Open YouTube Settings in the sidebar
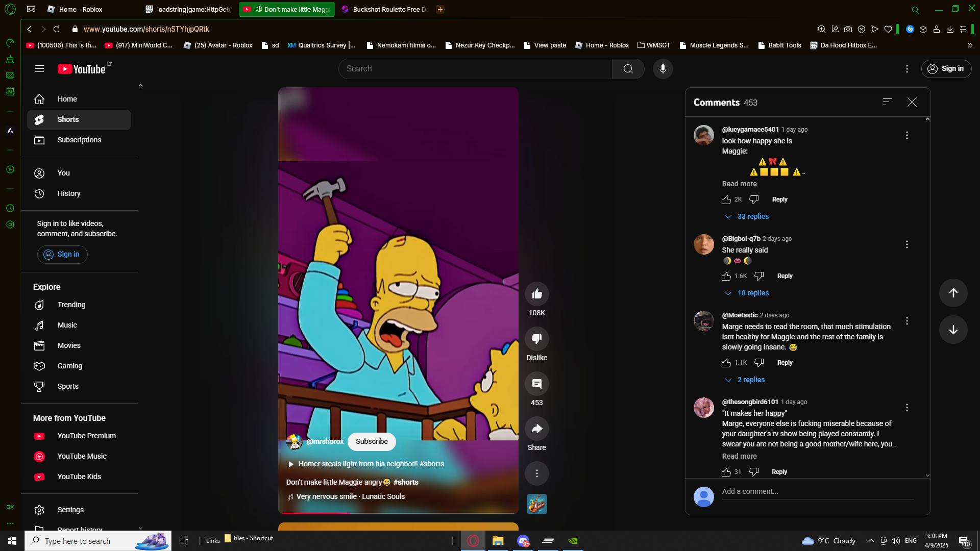Image resolution: width=980 pixels, height=551 pixels. pyautogui.click(x=79, y=510)
